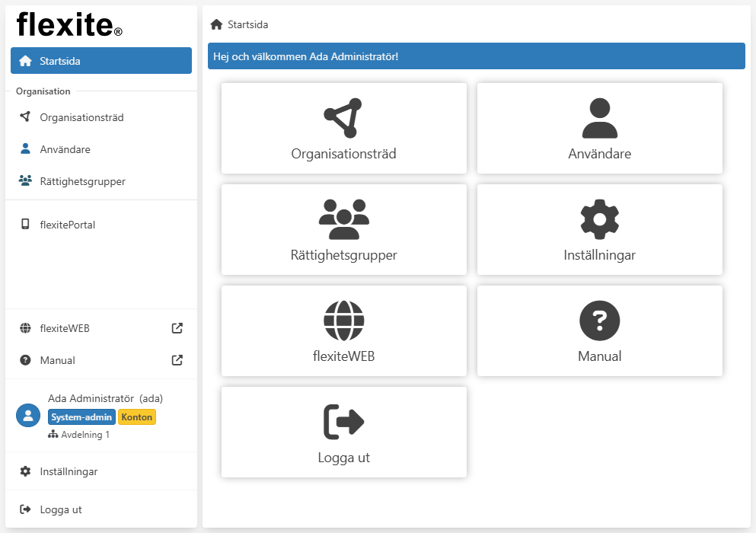Click the flexite logo

pos(69,24)
